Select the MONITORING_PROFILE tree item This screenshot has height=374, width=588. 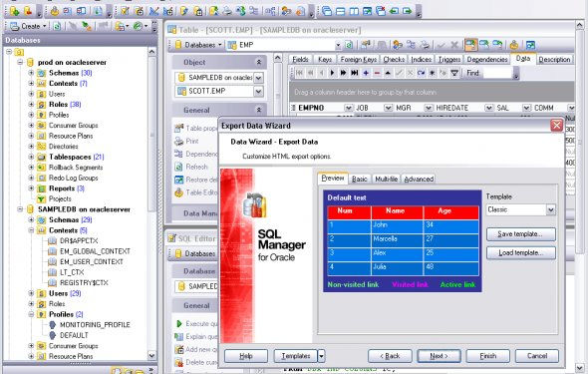(95, 325)
